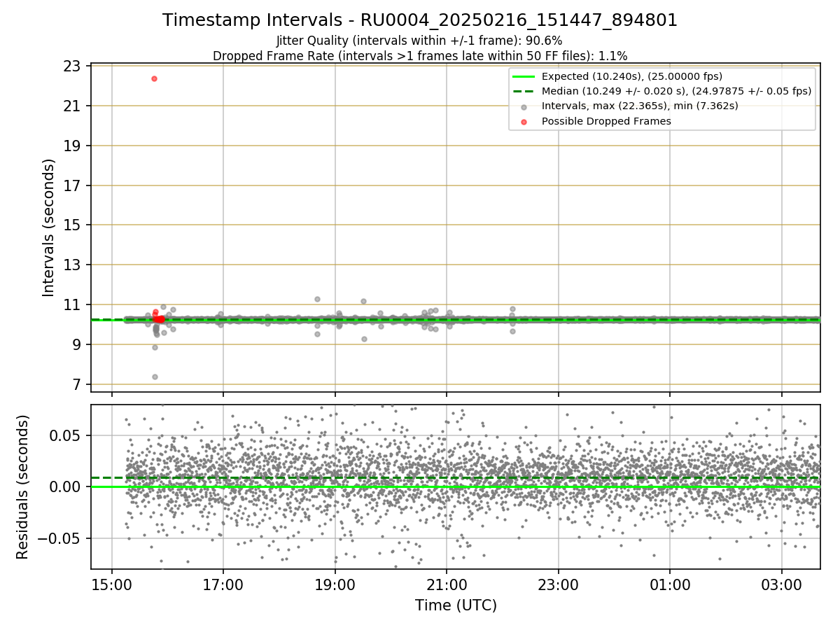
Task: Click the lowest gray outlier point near 7.4 seconds
Action: click(x=155, y=377)
